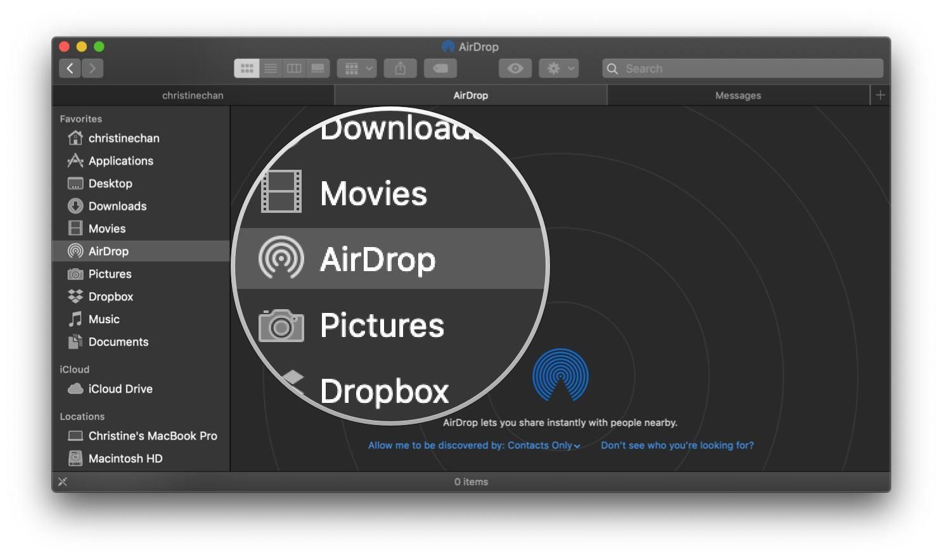Open Pictures in the sidebar
943x560 pixels.
tap(141, 274)
